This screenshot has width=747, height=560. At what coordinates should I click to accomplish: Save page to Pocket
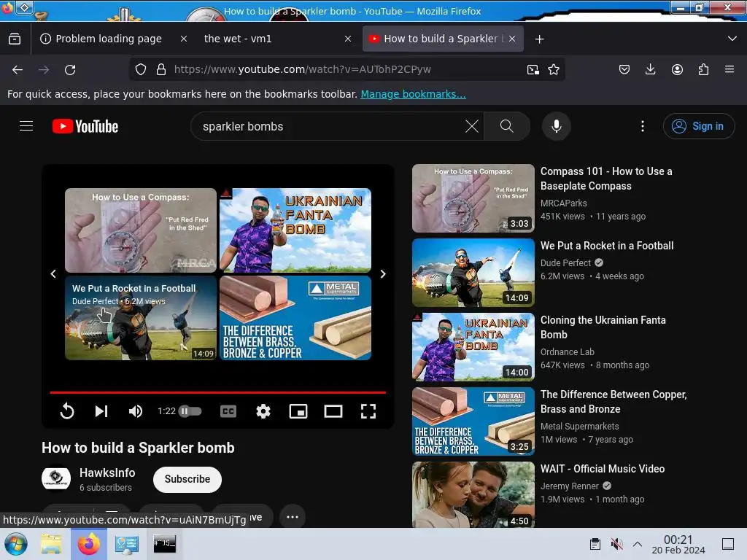point(624,69)
